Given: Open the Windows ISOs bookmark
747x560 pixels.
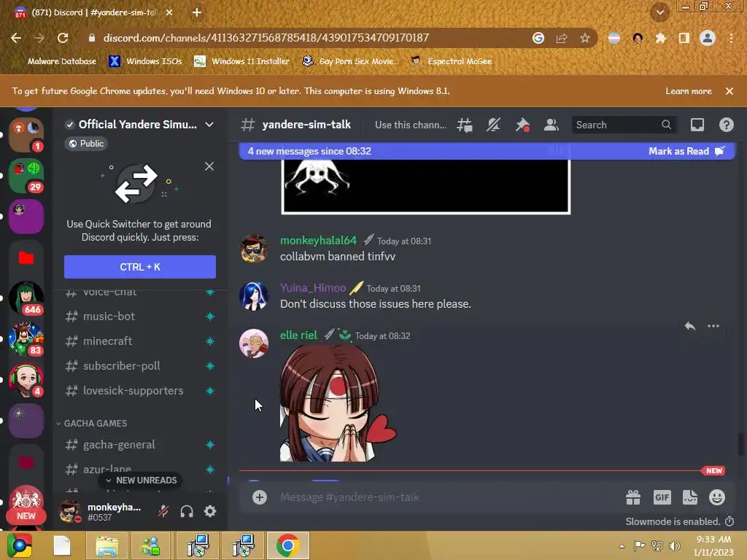Looking at the screenshot, I should click(145, 61).
